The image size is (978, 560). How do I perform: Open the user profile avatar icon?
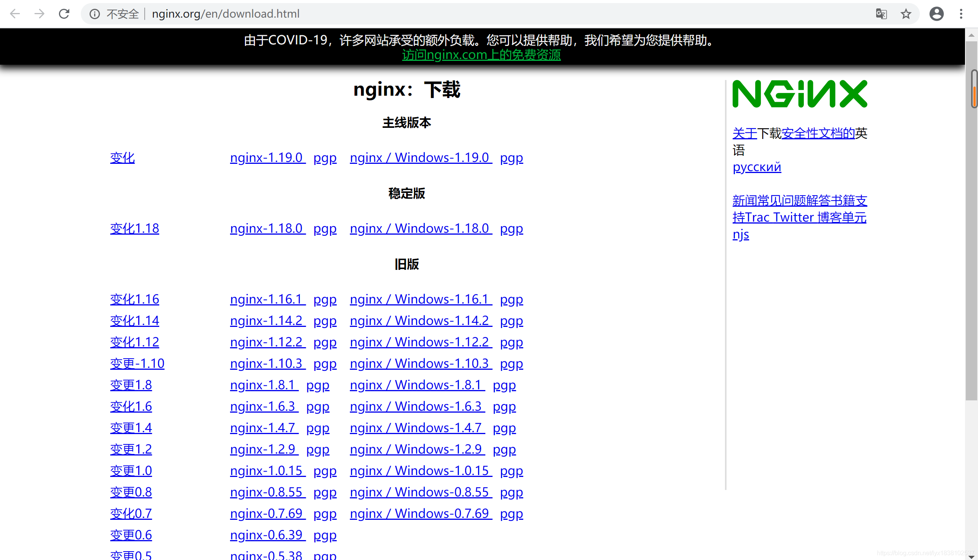[936, 14]
